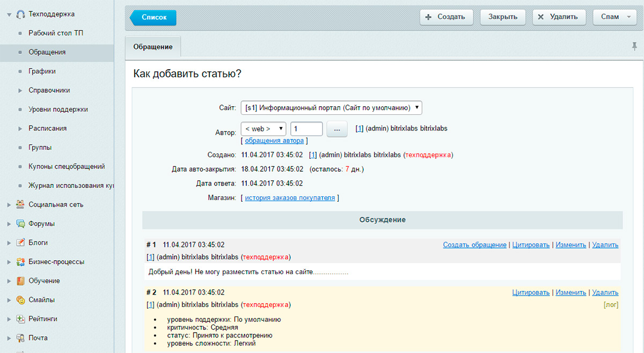The width and height of the screenshot is (644, 353).
Task: Open the Спам button dropdown arrow
Action: 629,17
